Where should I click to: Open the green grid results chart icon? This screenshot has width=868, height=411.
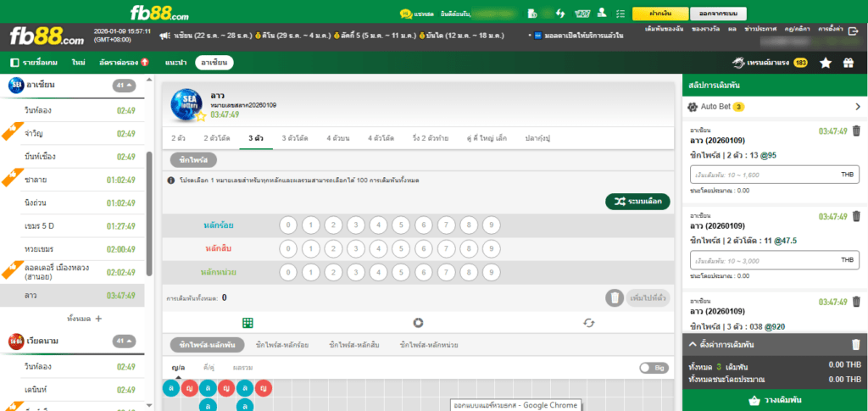tap(248, 323)
